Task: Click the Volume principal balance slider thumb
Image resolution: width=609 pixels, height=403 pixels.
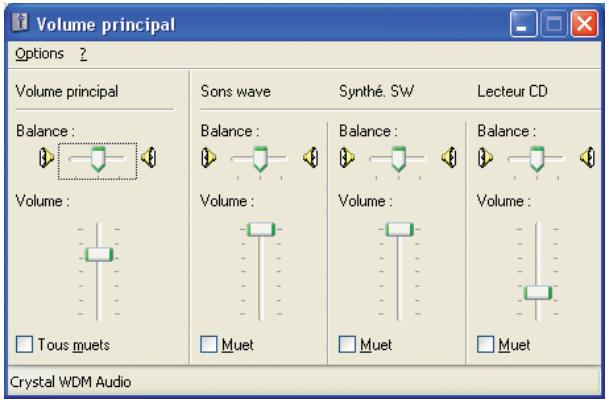Action: (x=98, y=159)
